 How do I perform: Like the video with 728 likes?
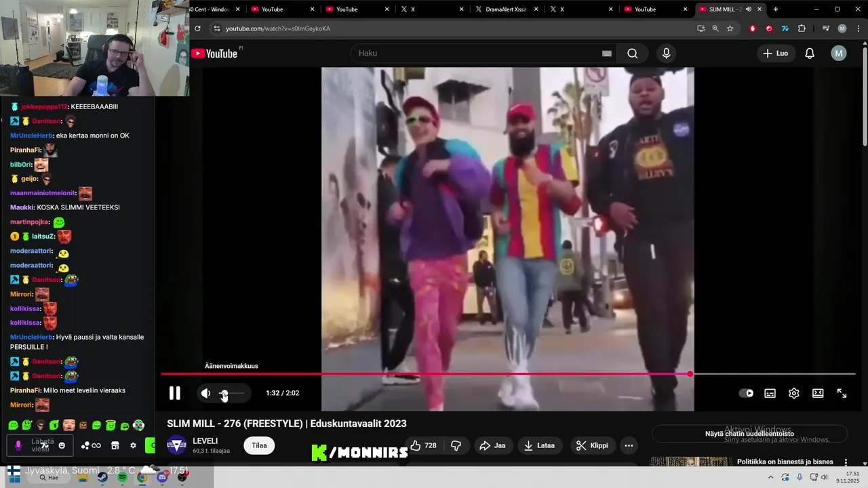point(423,445)
